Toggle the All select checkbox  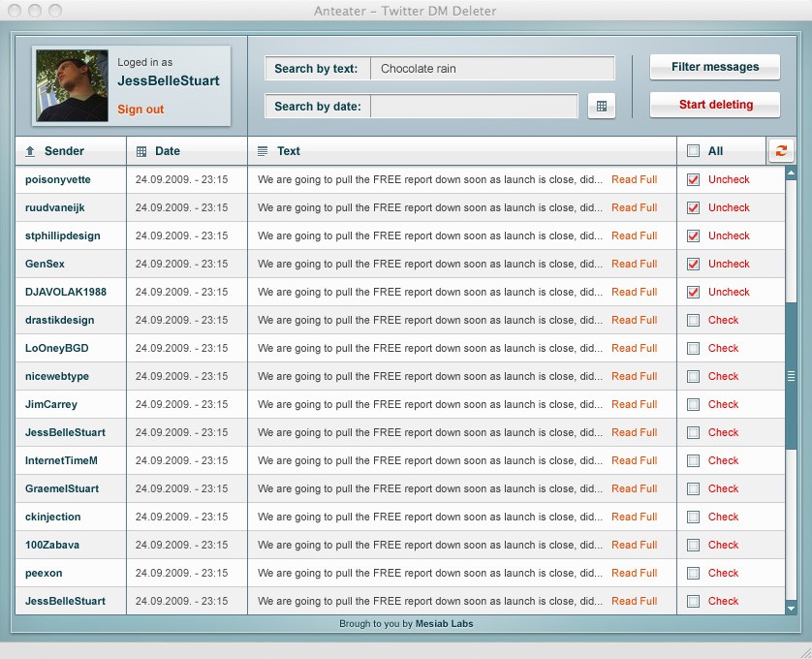[x=693, y=151]
